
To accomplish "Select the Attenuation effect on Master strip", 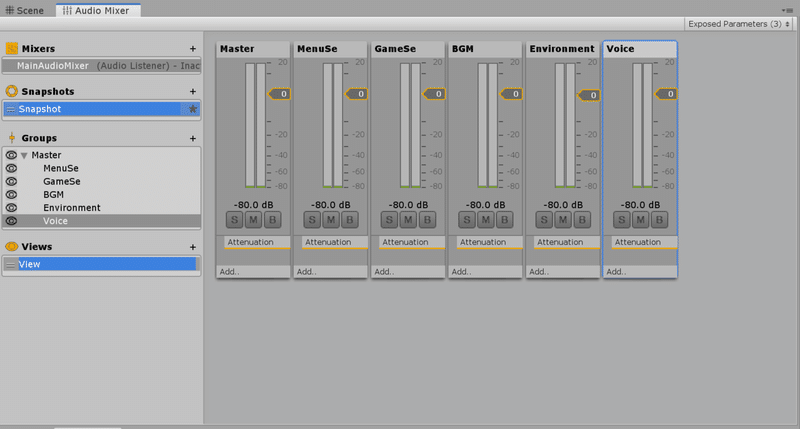I will coord(257,242).
